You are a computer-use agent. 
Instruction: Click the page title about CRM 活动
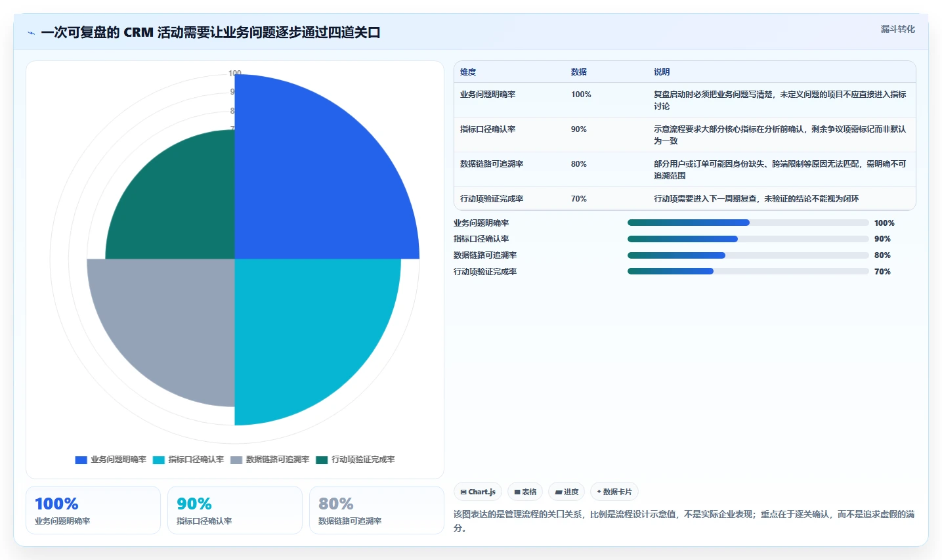pos(211,32)
